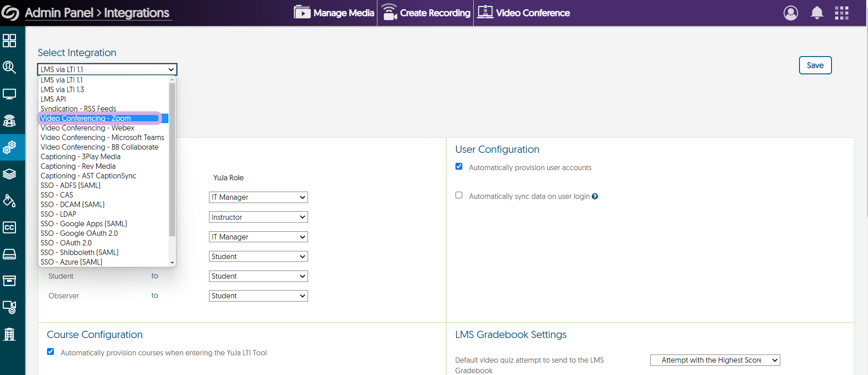Select Video Conferencing - Zoom option

(104, 118)
